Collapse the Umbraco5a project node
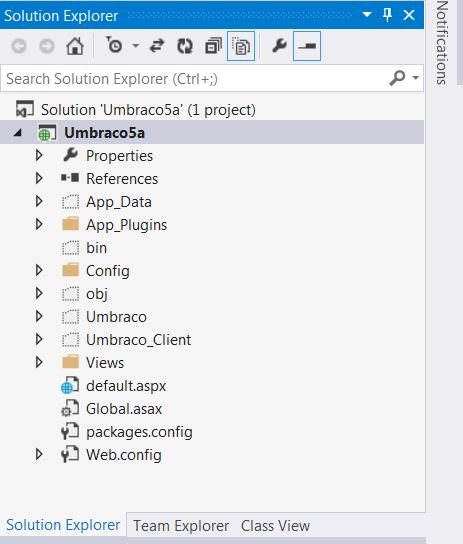The height and width of the screenshot is (544, 463). pos(18,133)
